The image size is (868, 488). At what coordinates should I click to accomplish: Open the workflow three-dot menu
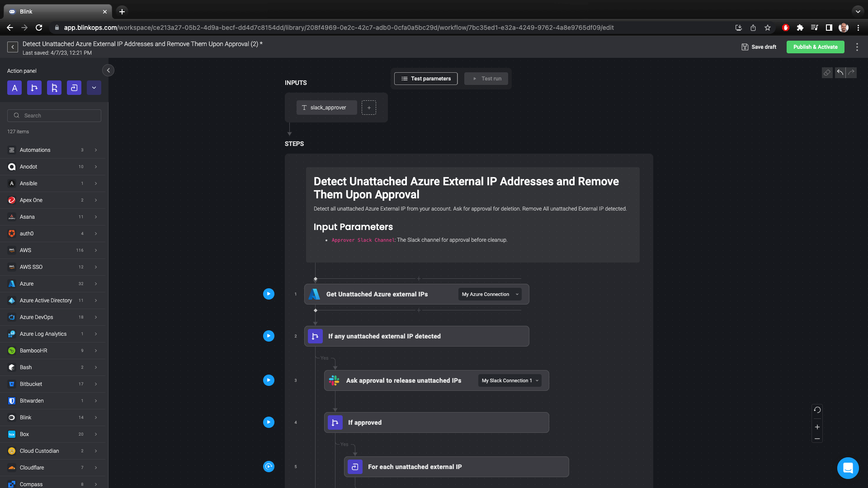tap(857, 47)
